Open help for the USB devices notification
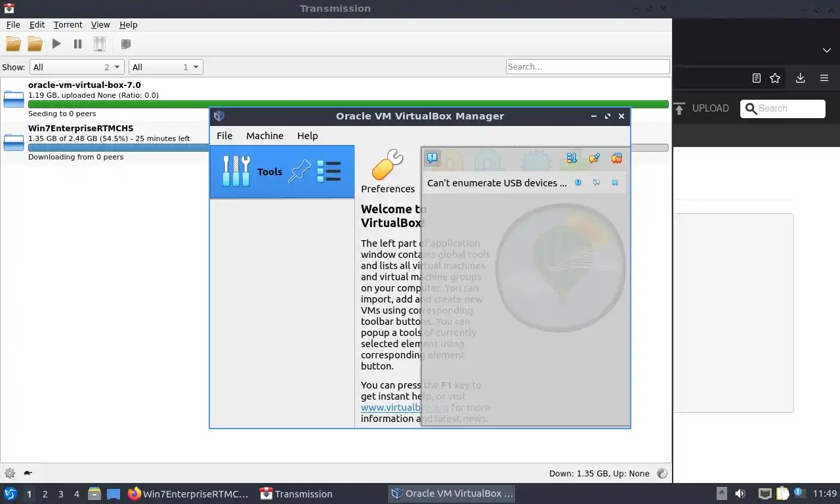 [578, 183]
